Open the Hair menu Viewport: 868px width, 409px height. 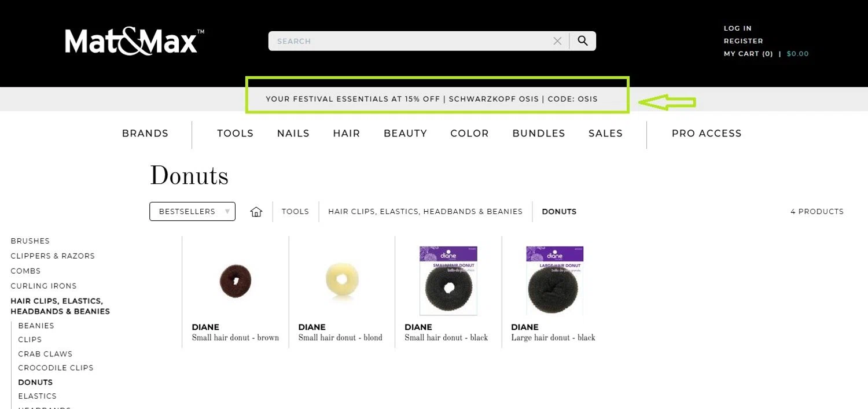coord(347,134)
